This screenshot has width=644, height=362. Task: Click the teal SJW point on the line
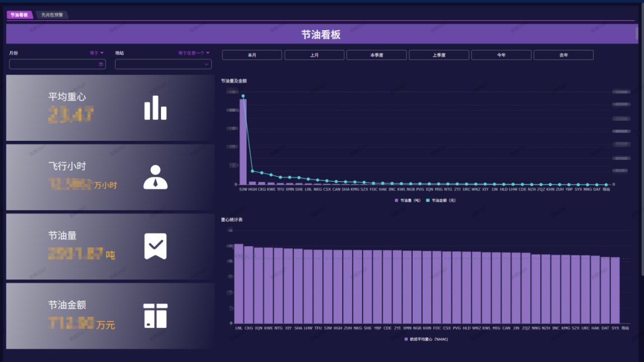point(243,96)
